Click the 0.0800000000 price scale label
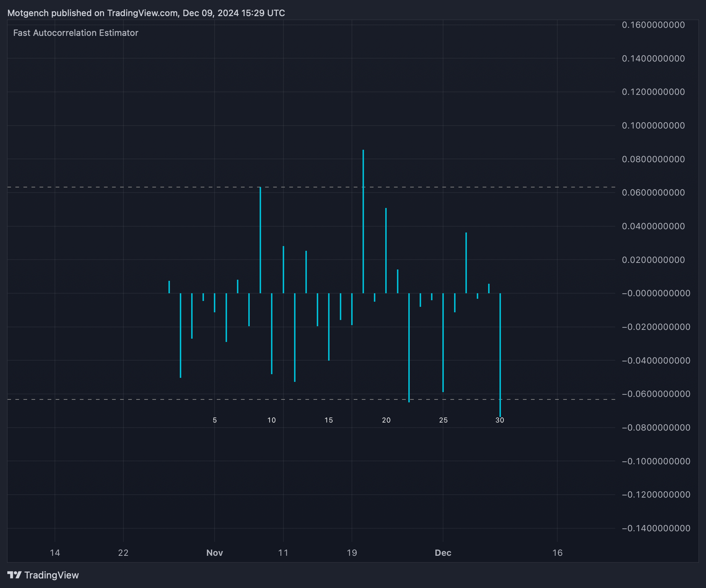The width and height of the screenshot is (706, 588). 653,159
